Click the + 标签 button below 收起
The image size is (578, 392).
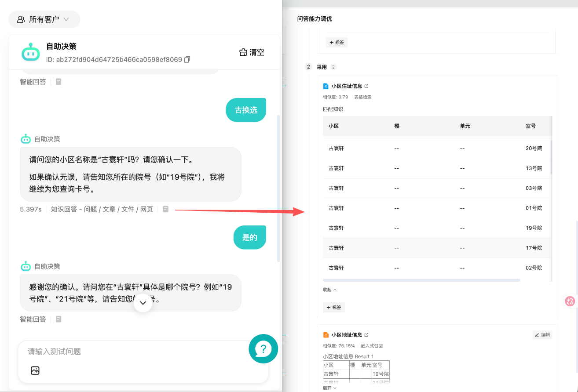[x=333, y=307]
